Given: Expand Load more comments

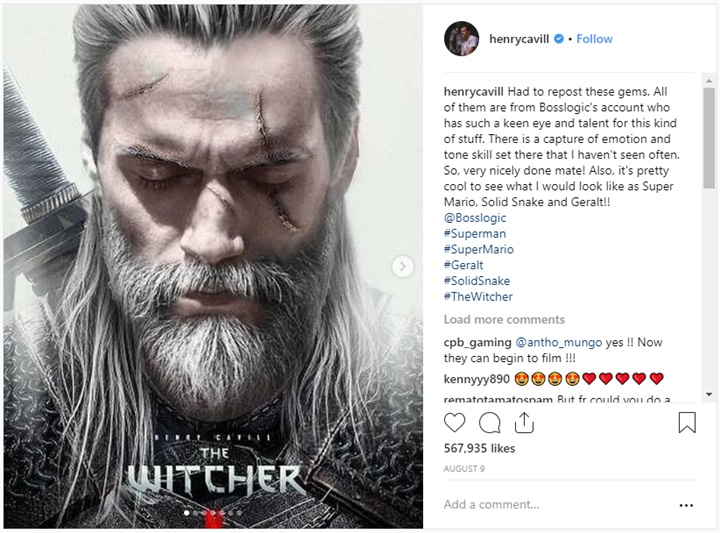Looking at the screenshot, I should (x=504, y=320).
